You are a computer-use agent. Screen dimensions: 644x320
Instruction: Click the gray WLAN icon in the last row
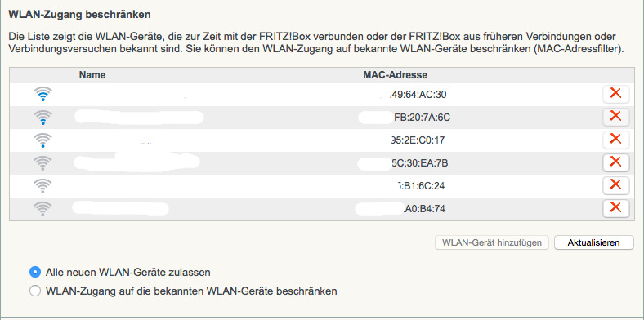coord(43,209)
